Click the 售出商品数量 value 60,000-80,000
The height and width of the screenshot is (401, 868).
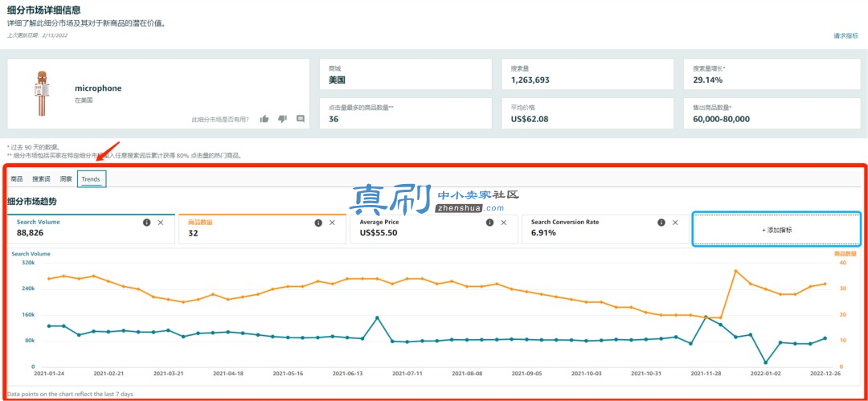(x=721, y=119)
